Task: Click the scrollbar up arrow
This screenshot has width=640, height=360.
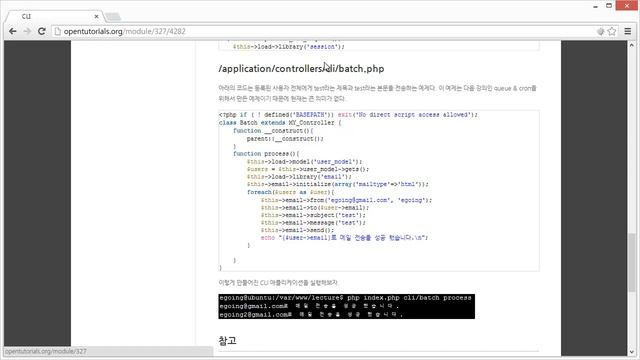Action: click(632, 45)
